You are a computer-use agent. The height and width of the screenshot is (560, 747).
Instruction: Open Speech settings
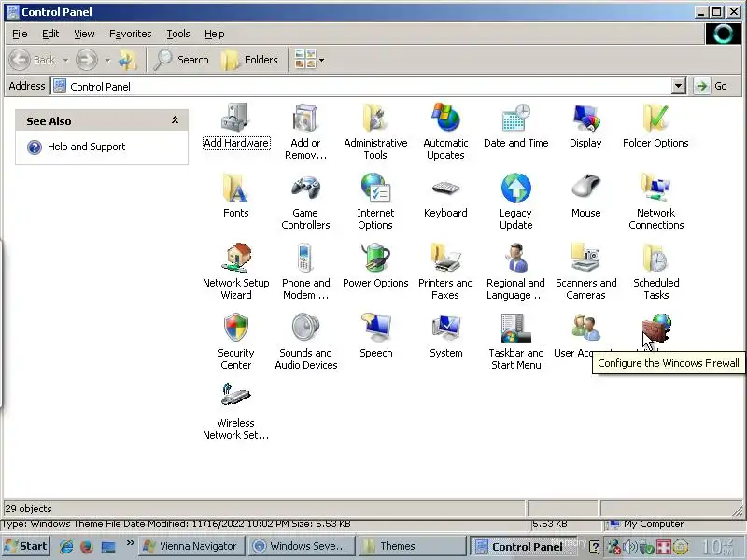pyautogui.click(x=376, y=336)
